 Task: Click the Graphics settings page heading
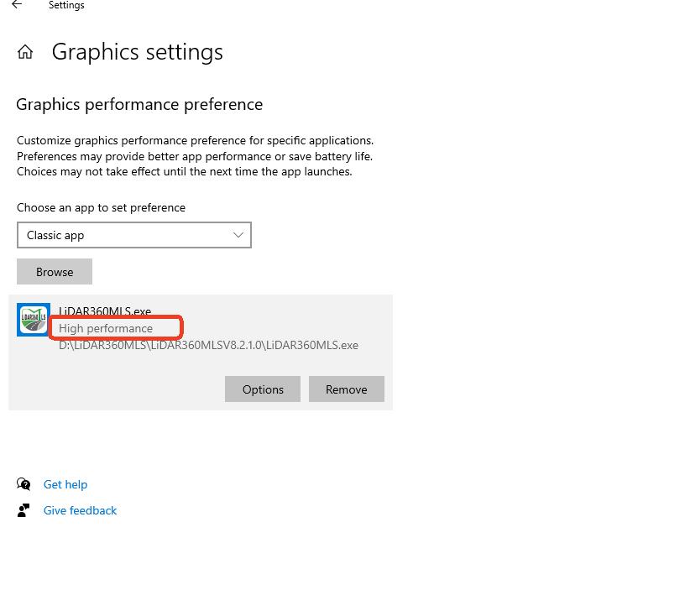tap(137, 52)
